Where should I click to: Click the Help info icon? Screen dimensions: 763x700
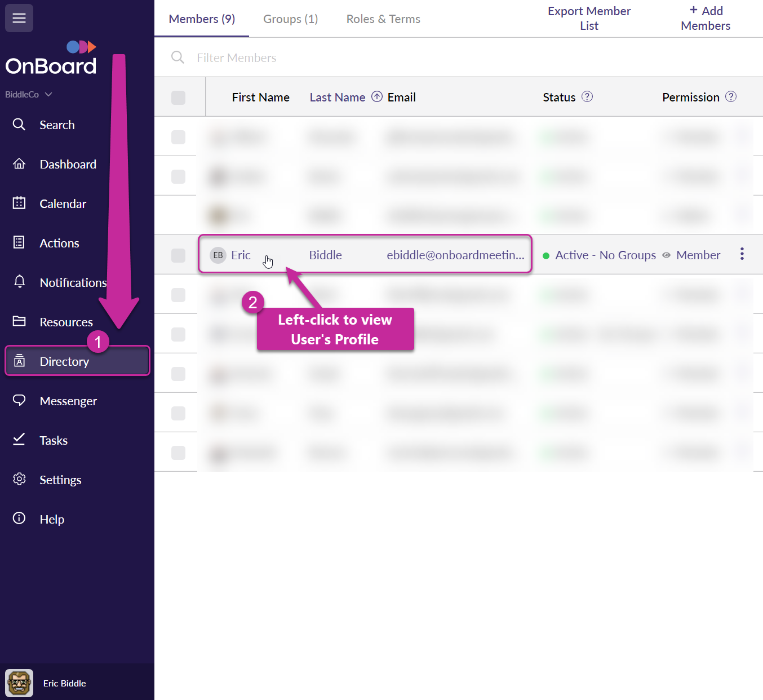pyautogui.click(x=19, y=519)
